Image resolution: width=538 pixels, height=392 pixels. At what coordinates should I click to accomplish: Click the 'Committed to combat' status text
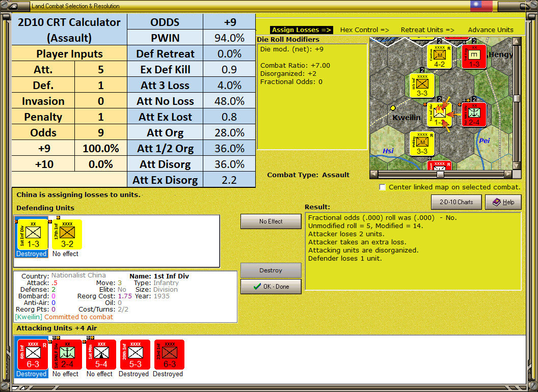coord(78,317)
